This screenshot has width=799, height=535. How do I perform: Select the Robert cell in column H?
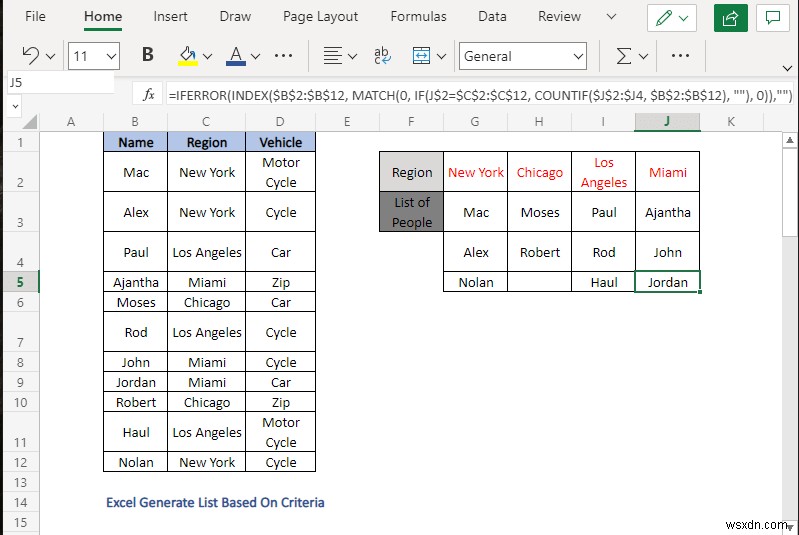pos(540,252)
